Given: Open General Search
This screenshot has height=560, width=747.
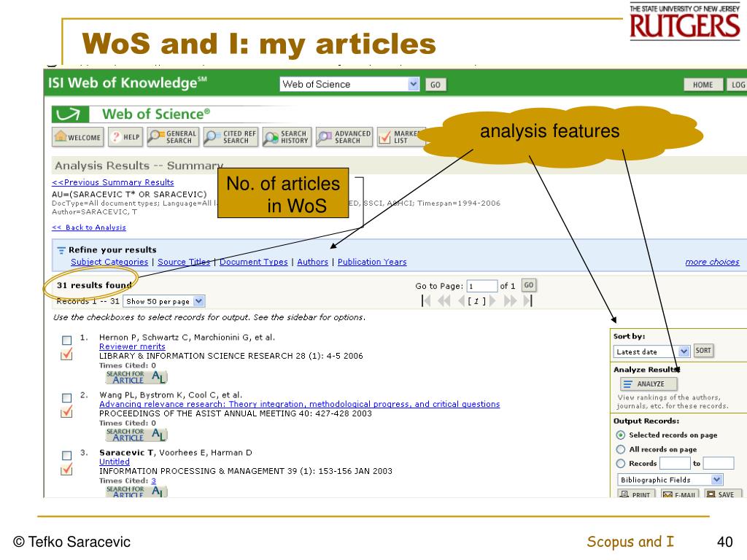Looking at the screenshot, I should pos(172,137).
